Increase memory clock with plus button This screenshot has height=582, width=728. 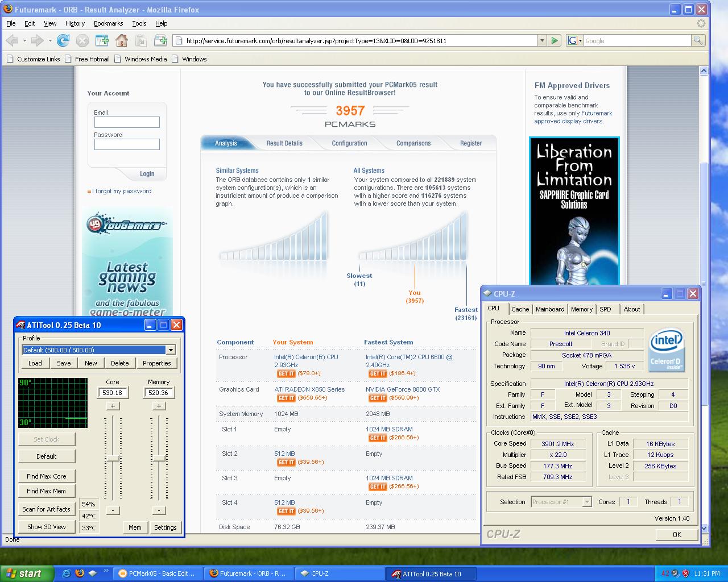(x=159, y=406)
